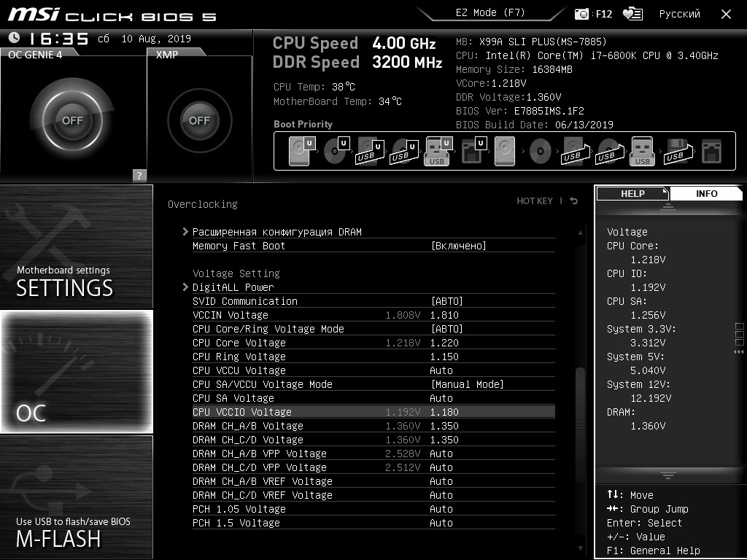The height and width of the screenshot is (560, 747).
Task: Switch to the HELP tab
Action: (x=632, y=193)
